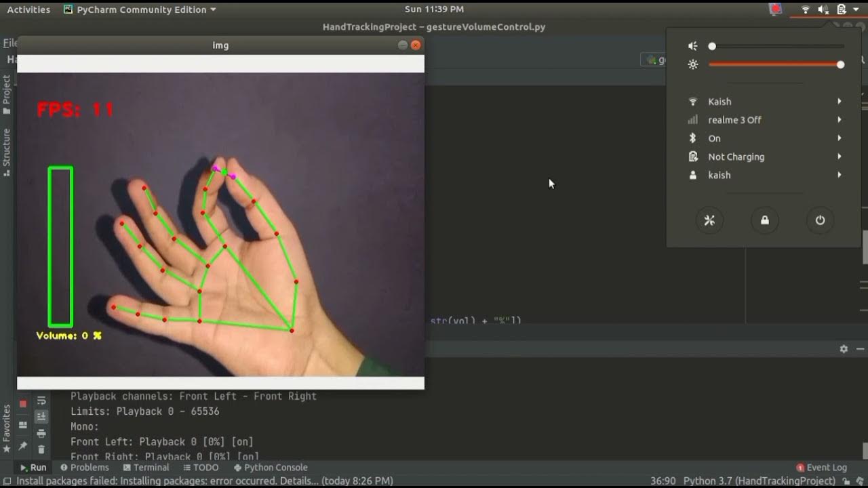This screenshot has height=488, width=868.
Task: Open the Problems tool window tab
Action: pos(84,468)
